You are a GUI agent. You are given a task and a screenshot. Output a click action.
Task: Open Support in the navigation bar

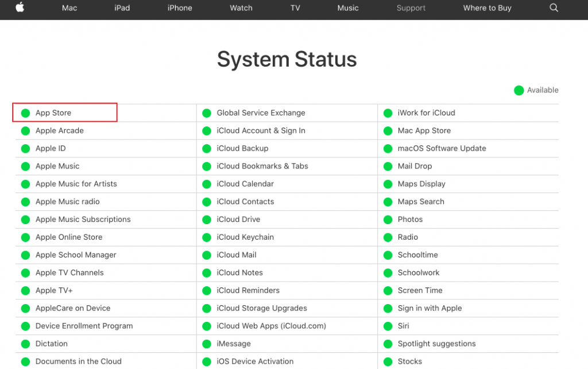point(411,8)
